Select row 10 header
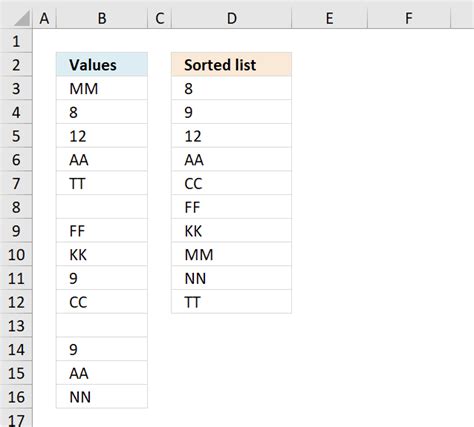 click(16, 255)
